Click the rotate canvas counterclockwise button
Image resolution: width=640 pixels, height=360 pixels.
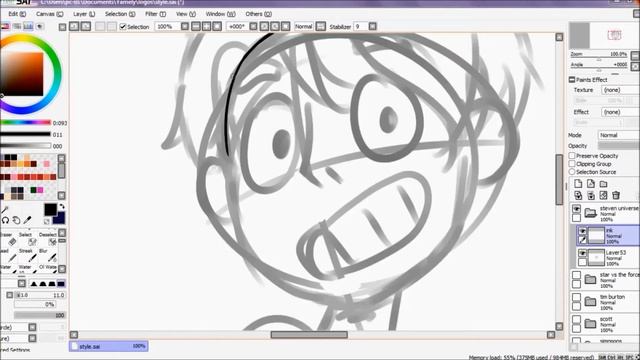pyautogui.click(x=264, y=27)
